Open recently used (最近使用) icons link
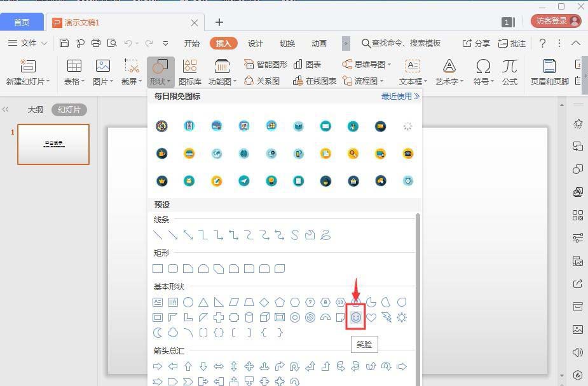588x386 pixels. click(x=400, y=96)
